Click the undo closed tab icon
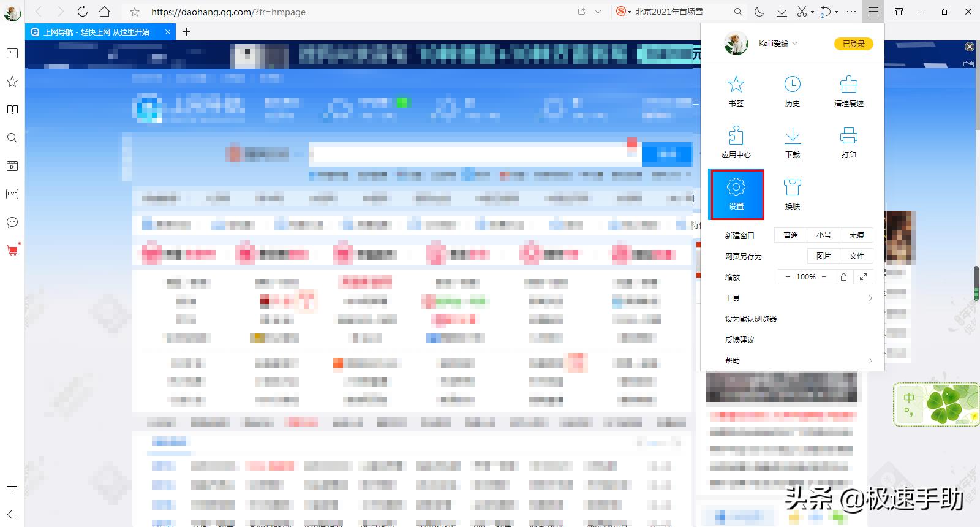Screen dimensions: 980x527 826,12
